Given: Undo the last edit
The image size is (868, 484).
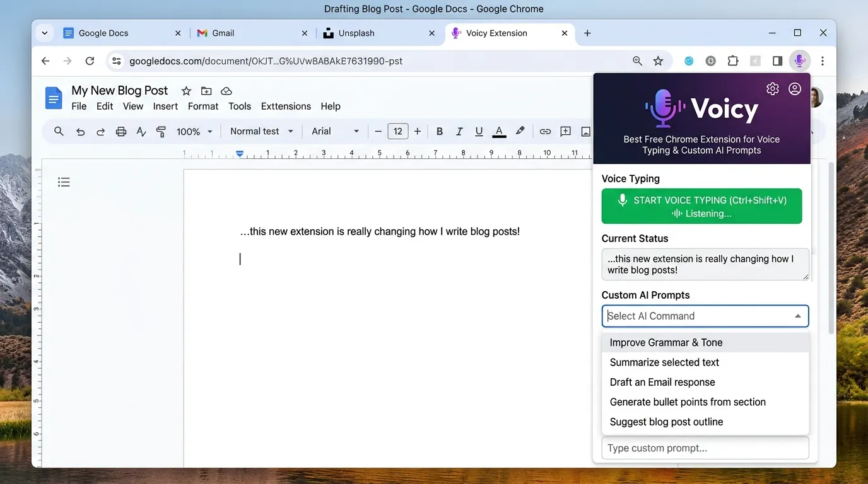Looking at the screenshot, I should [80, 131].
